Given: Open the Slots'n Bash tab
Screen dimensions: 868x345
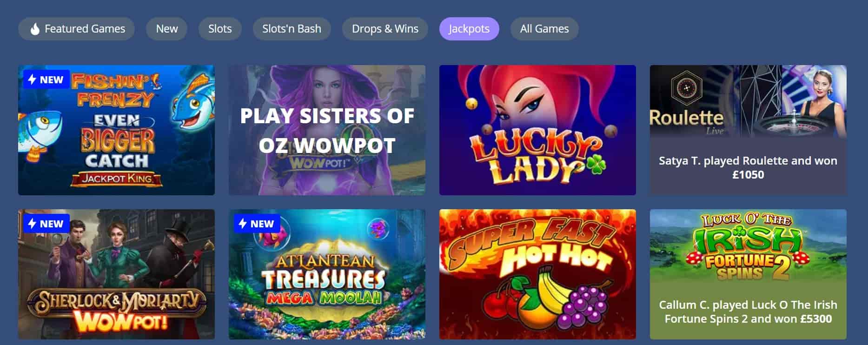Looking at the screenshot, I should 292,29.
